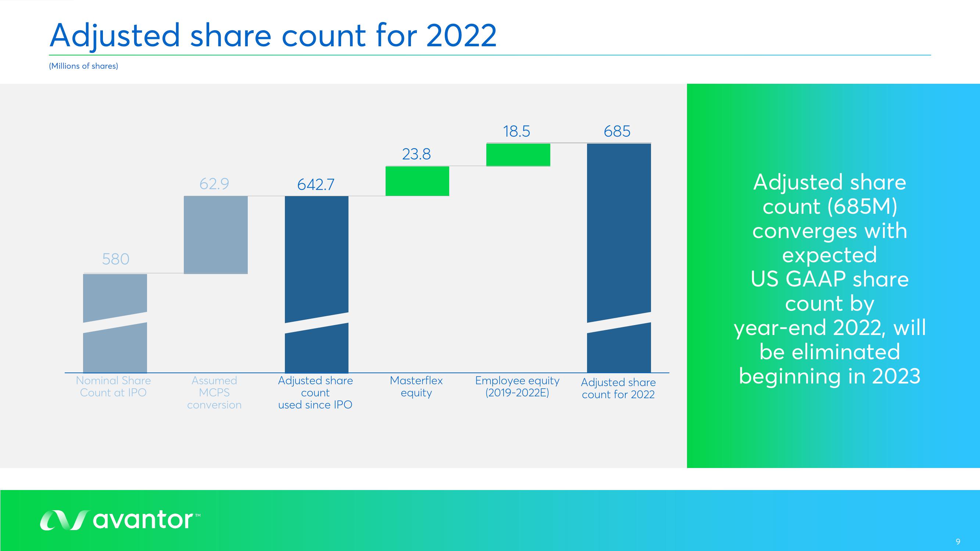Viewport: 980px width, 551px height.
Task: Click the slide title 'Adjusted share count for 2022'
Action: pyautogui.click(x=273, y=36)
